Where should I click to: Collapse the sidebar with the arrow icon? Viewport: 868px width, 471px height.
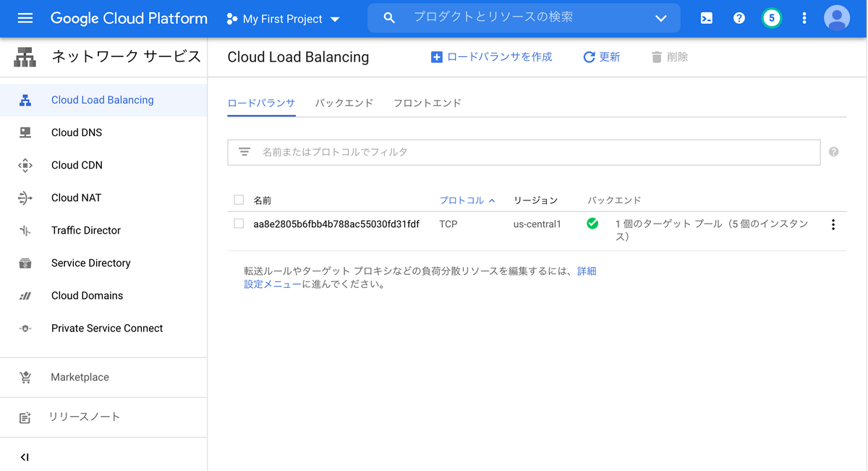coord(25,457)
